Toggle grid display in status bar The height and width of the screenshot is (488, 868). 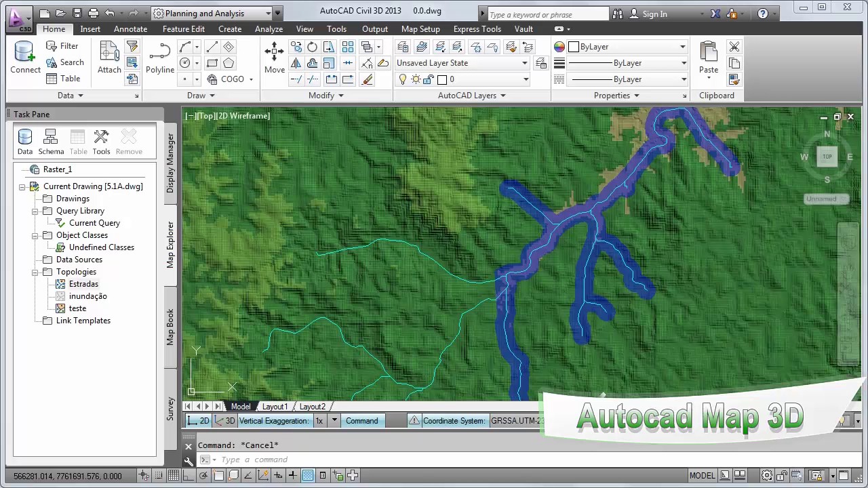(174, 476)
